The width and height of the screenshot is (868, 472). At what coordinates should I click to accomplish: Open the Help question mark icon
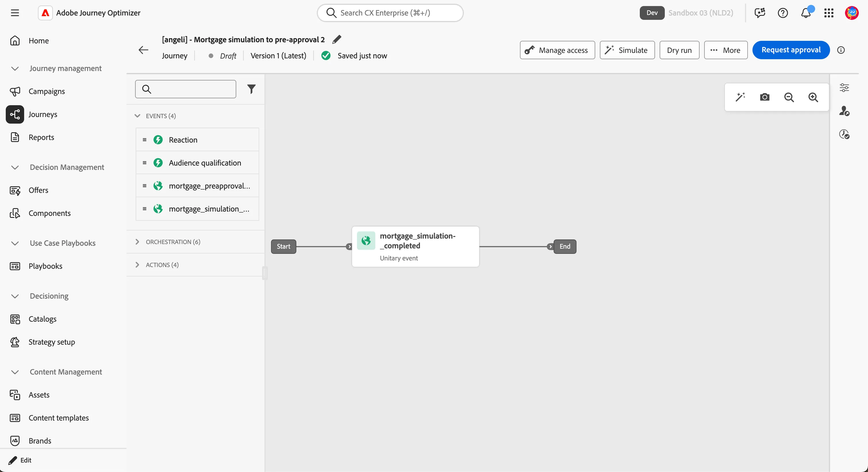coord(783,13)
